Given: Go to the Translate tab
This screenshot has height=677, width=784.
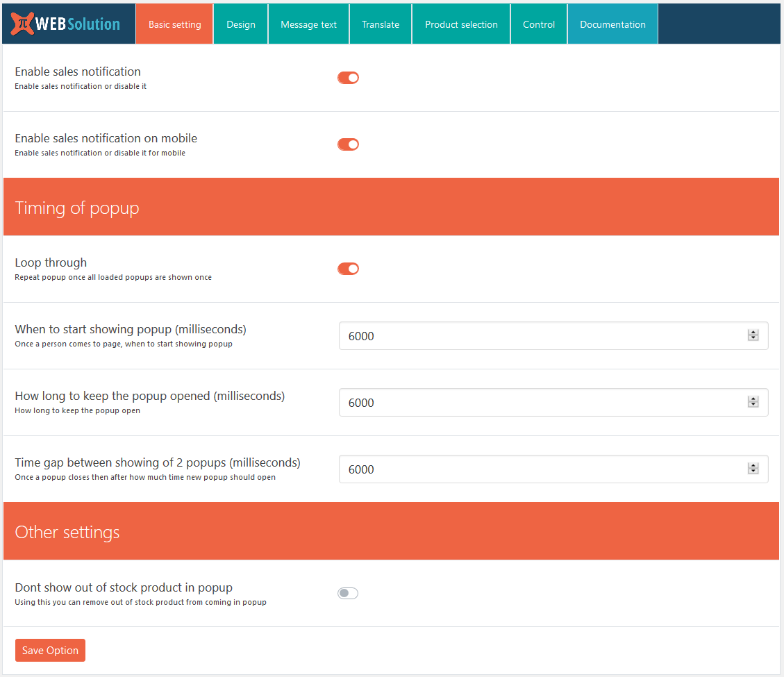Looking at the screenshot, I should 380,24.
